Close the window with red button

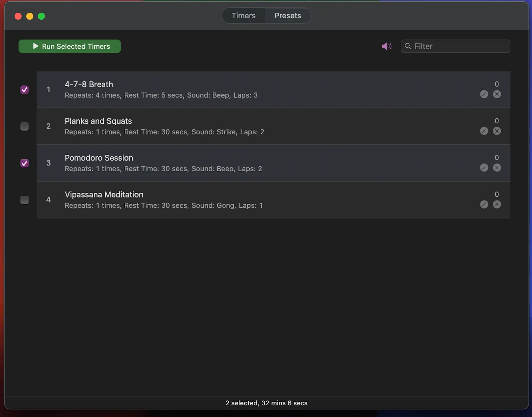(x=18, y=16)
